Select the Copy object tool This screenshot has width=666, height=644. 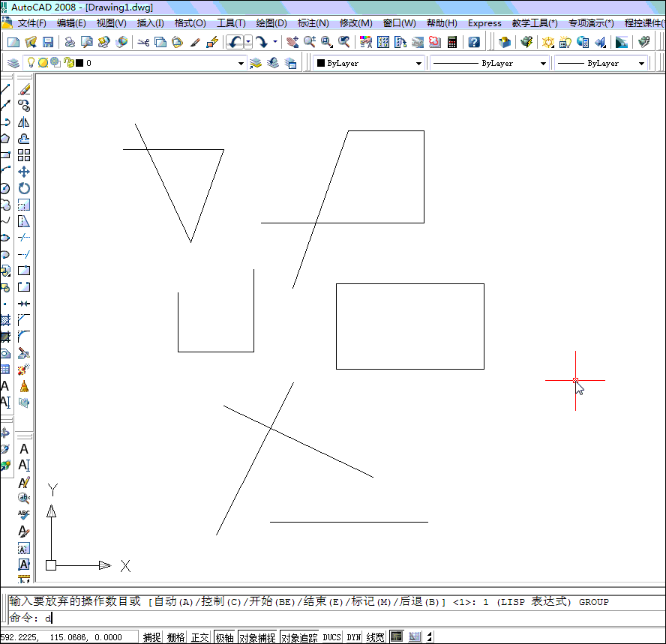click(x=24, y=105)
